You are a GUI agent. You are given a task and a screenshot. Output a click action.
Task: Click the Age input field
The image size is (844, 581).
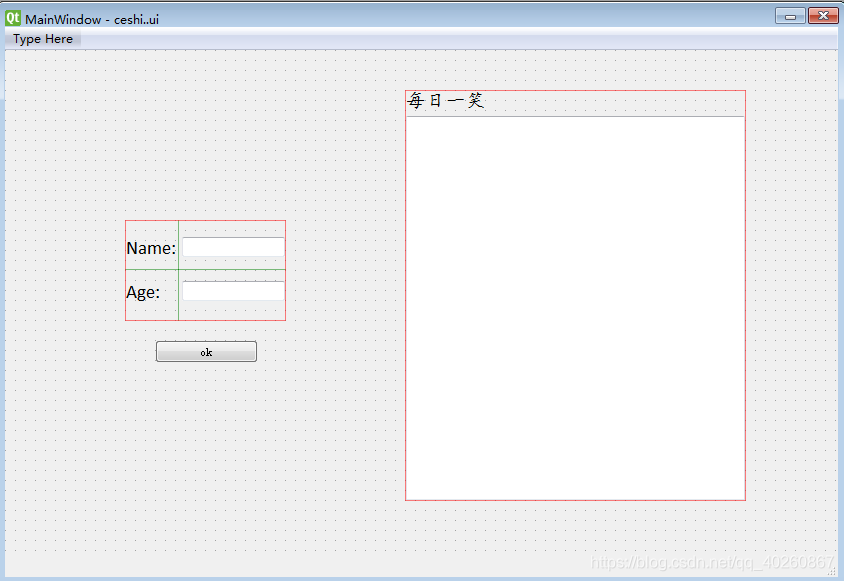tap(233, 291)
